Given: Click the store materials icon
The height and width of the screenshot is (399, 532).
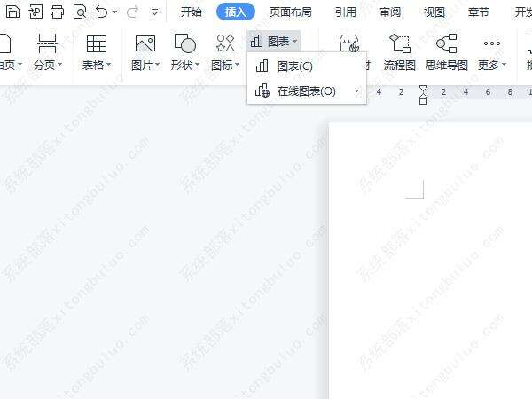Looking at the screenshot, I should [349, 43].
